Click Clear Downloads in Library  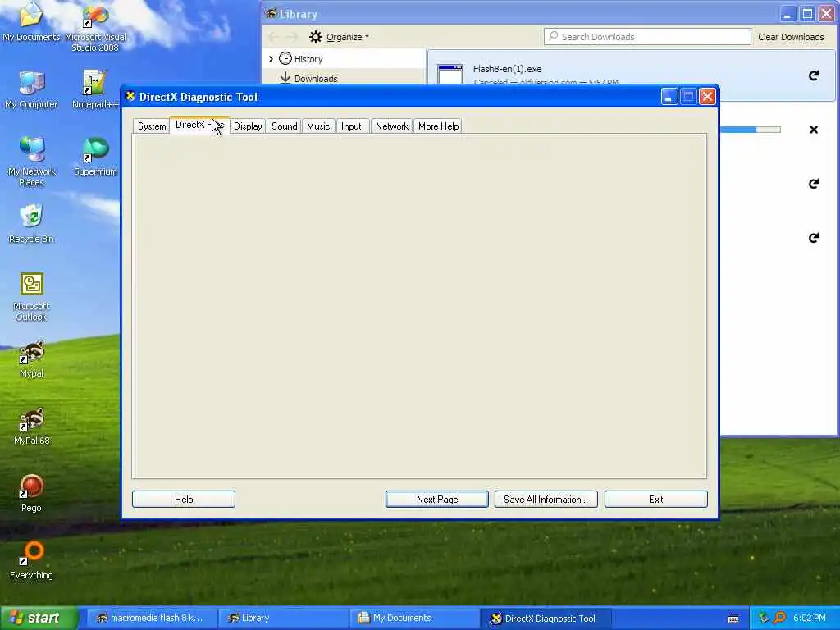[791, 37]
